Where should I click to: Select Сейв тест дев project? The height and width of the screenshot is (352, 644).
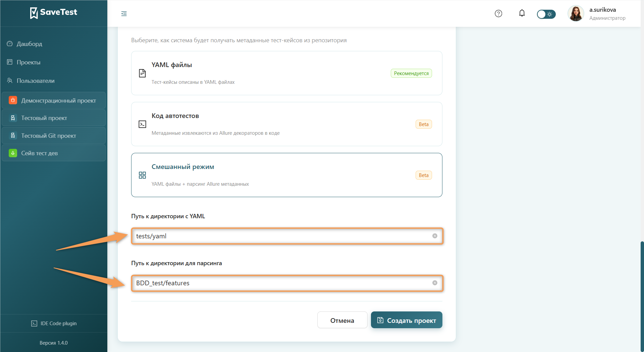54,153
